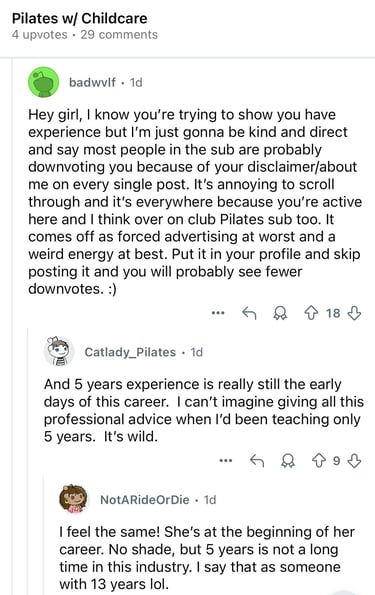Image resolution: width=375 pixels, height=595 pixels.
Task: Open more options on badwvlf's comment
Action: click(x=218, y=313)
